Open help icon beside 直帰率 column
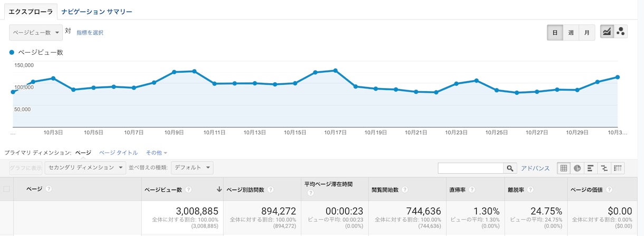The image size is (644, 236). tap(472, 190)
